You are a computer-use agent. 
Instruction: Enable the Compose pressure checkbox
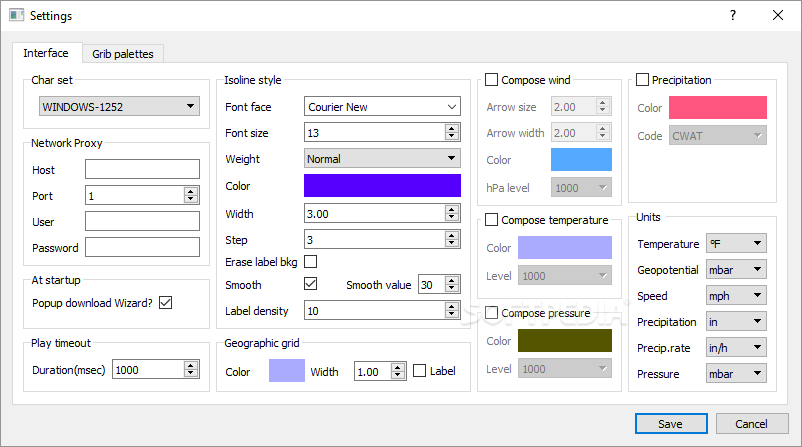[491, 312]
